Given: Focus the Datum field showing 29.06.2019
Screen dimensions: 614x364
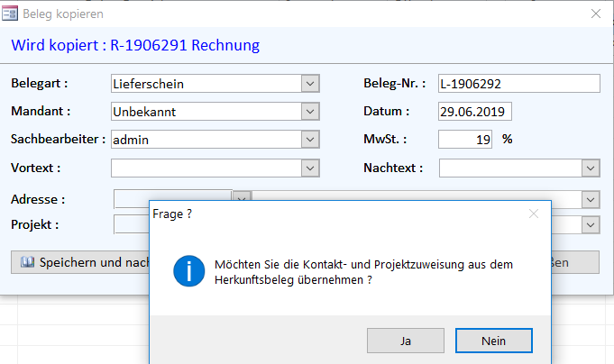Looking at the screenshot, I should 474,112.
